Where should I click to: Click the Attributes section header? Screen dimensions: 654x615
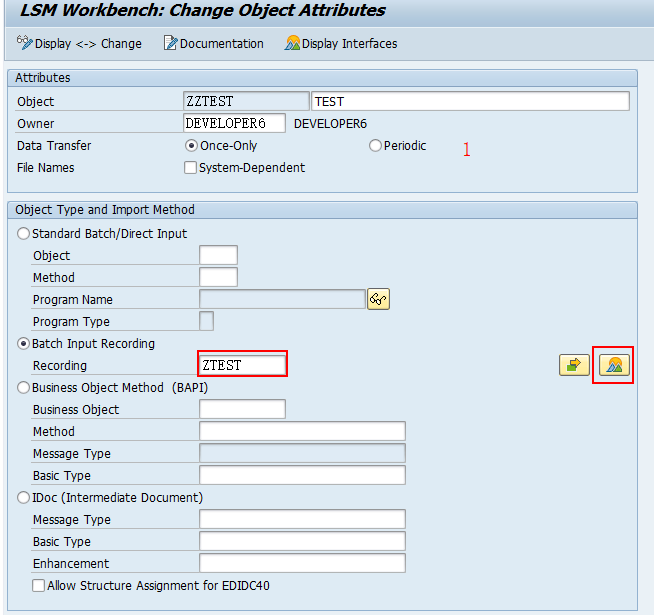point(322,78)
